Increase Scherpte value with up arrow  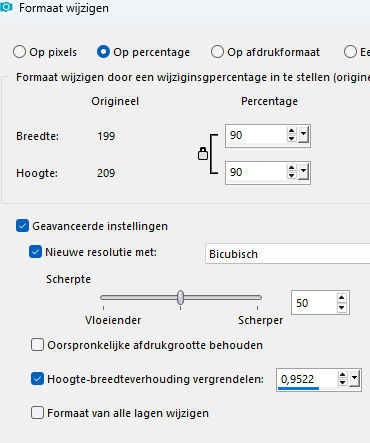click(x=341, y=298)
